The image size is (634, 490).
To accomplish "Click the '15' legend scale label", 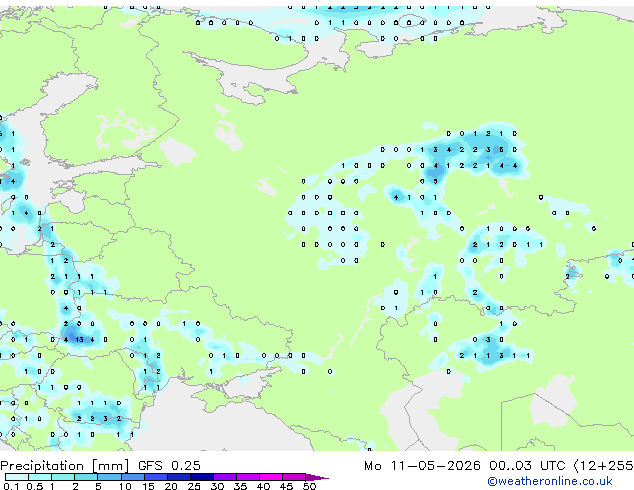I will click(148, 486).
